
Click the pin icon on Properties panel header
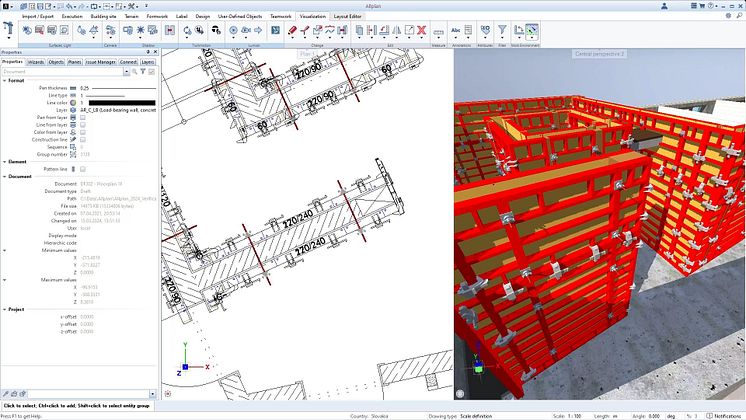[x=148, y=52]
